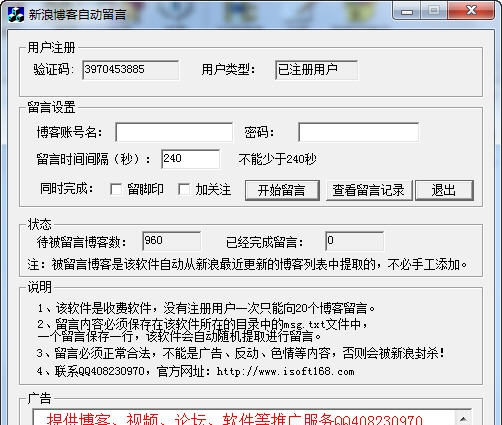Screen dimensions: 502x425
Task: Click the 不能少于240秒 hint text
Action: [277, 159]
